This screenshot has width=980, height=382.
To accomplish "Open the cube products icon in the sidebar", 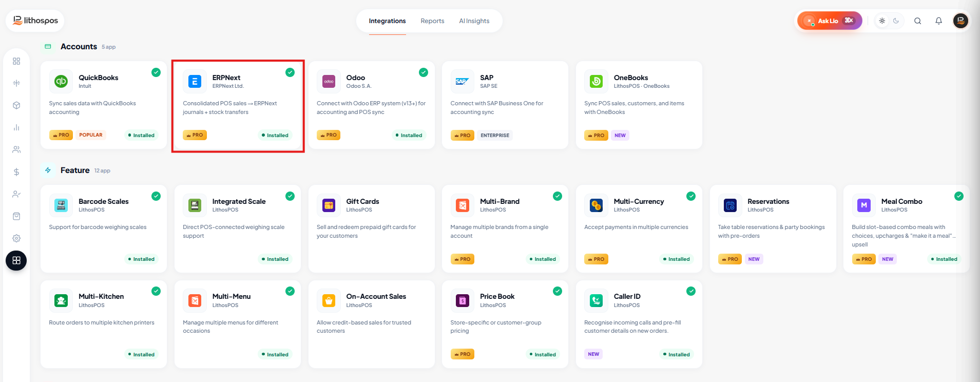I will [x=16, y=105].
